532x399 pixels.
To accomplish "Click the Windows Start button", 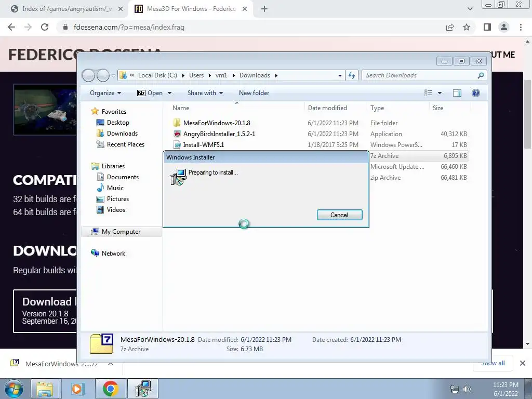I will tap(13, 389).
